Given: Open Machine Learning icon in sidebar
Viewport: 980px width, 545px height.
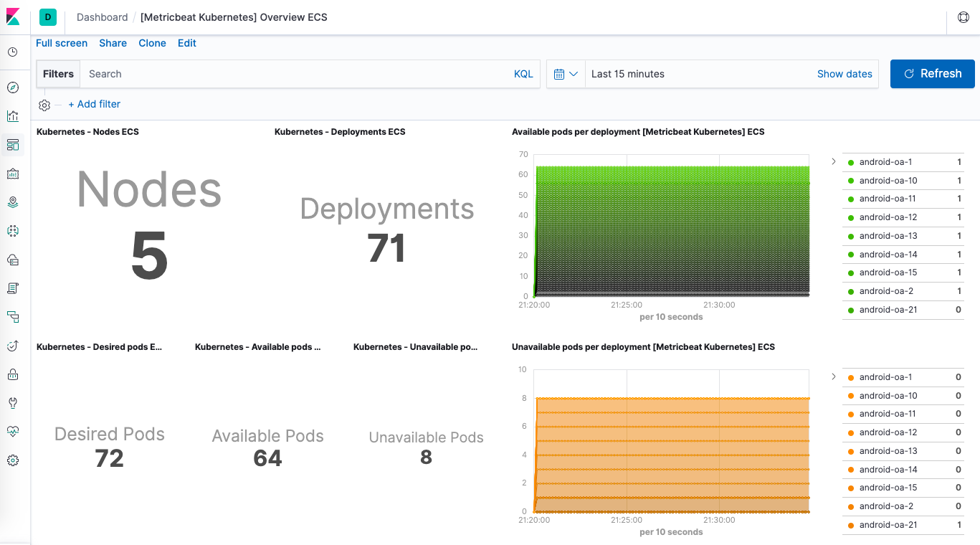Looking at the screenshot, I should pos(13,231).
